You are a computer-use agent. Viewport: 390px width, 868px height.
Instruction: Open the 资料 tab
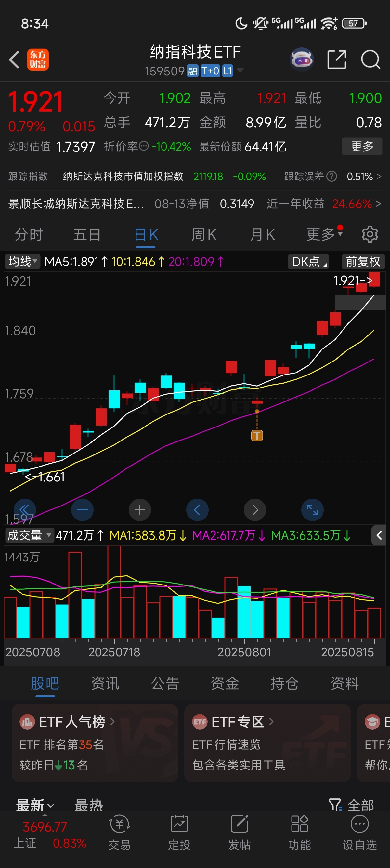[344, 683]
